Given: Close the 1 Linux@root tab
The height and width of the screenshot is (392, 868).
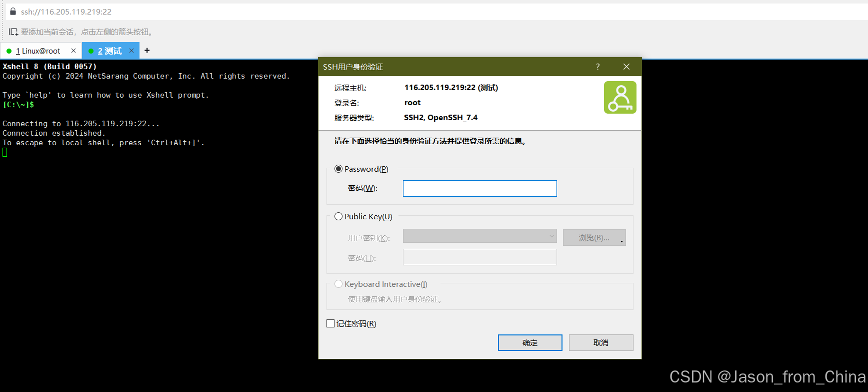Looking at the screenshot, I should click(73, 51).
